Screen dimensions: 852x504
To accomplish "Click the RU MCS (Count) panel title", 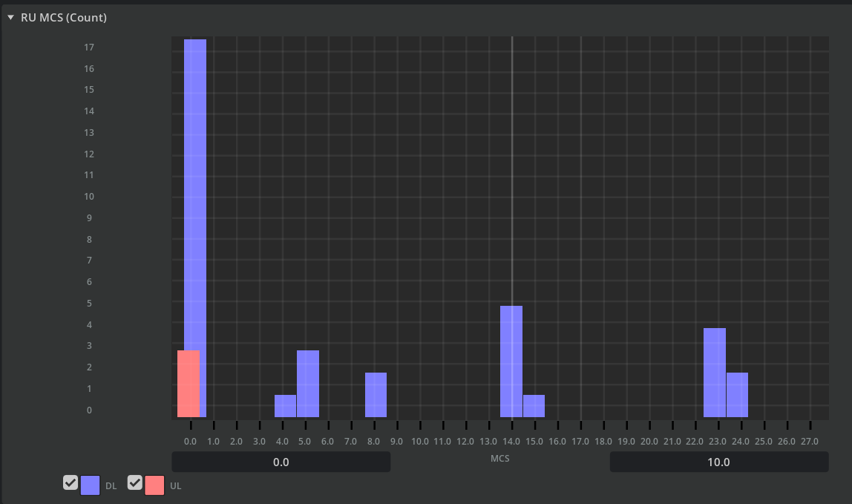I will coord(63,18).
